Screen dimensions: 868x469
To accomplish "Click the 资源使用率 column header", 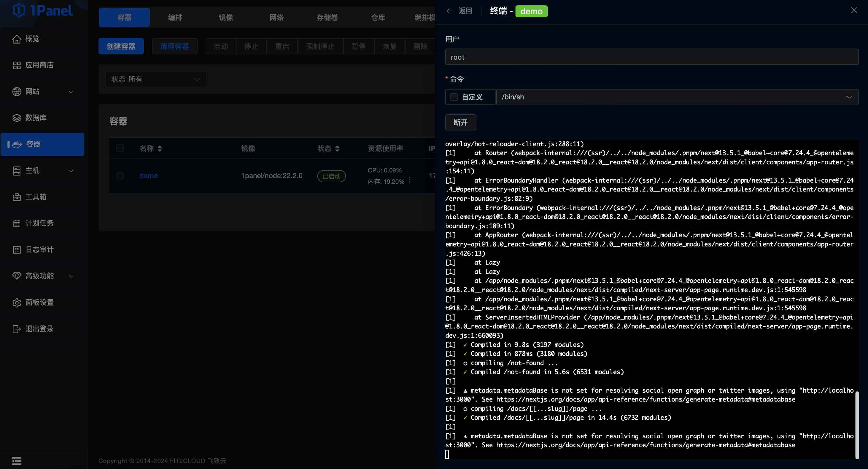I will click(x=385, y=149).
